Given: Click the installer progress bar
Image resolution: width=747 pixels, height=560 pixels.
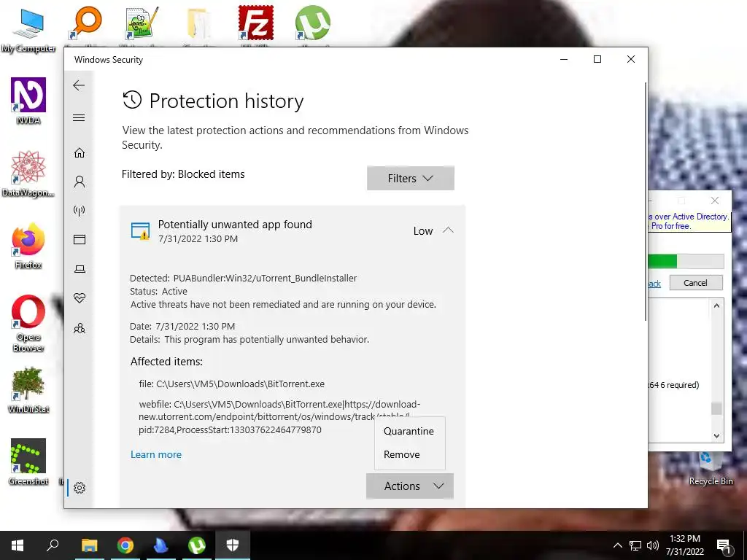Looking at the screenshot, I should click(x=686, y=262).
